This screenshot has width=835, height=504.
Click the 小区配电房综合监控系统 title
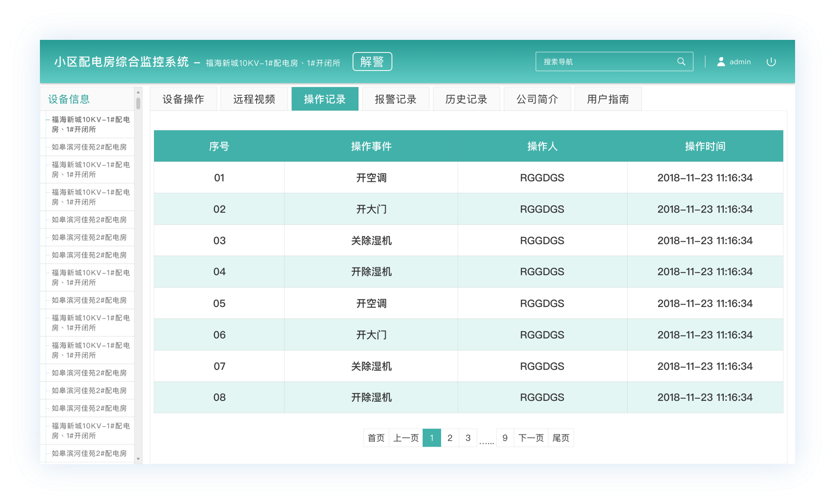pyautogui.click(x=121, y=62)
